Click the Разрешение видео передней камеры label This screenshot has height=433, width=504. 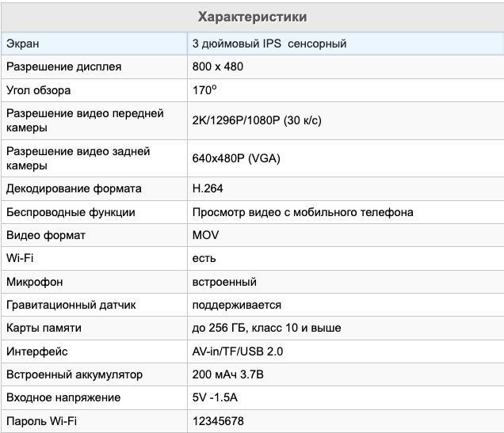click(x=85, y=120)
